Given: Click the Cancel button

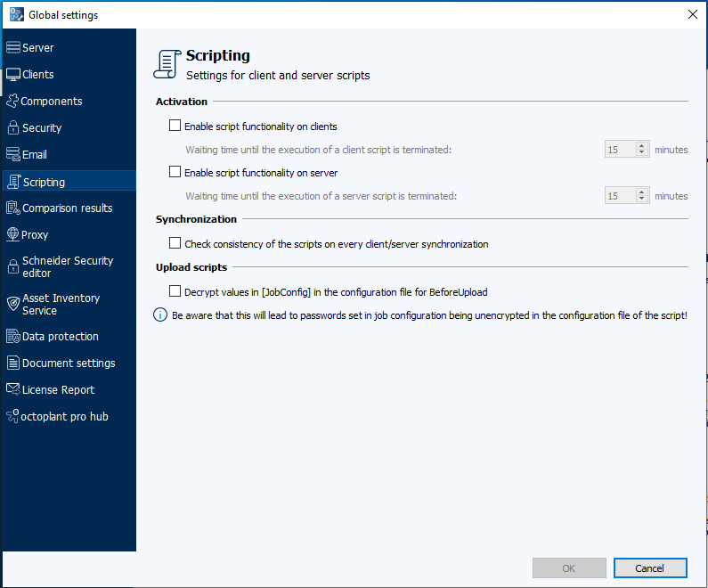Looking at the screenshot, I should click(x=650, y=568).
